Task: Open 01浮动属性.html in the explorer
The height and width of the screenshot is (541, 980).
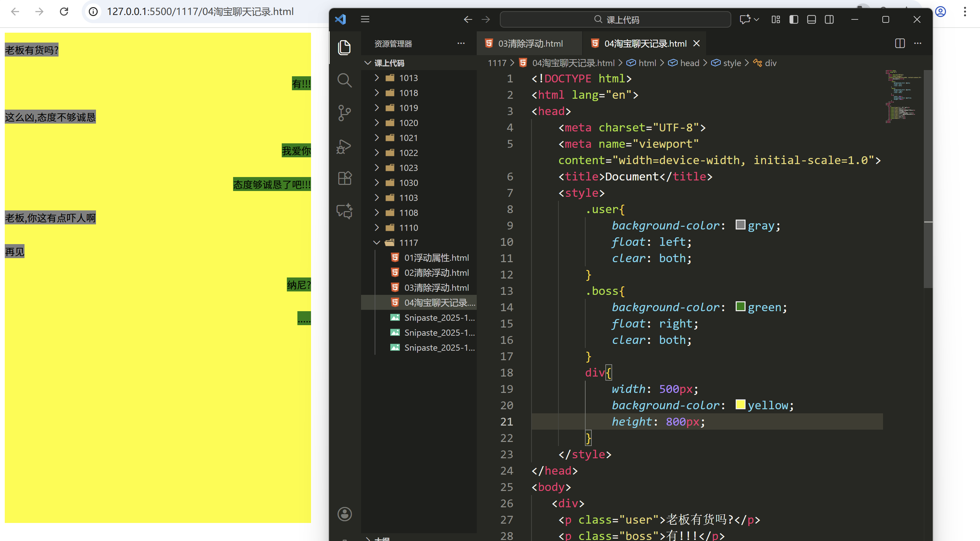Action: [x=436, y=258]
